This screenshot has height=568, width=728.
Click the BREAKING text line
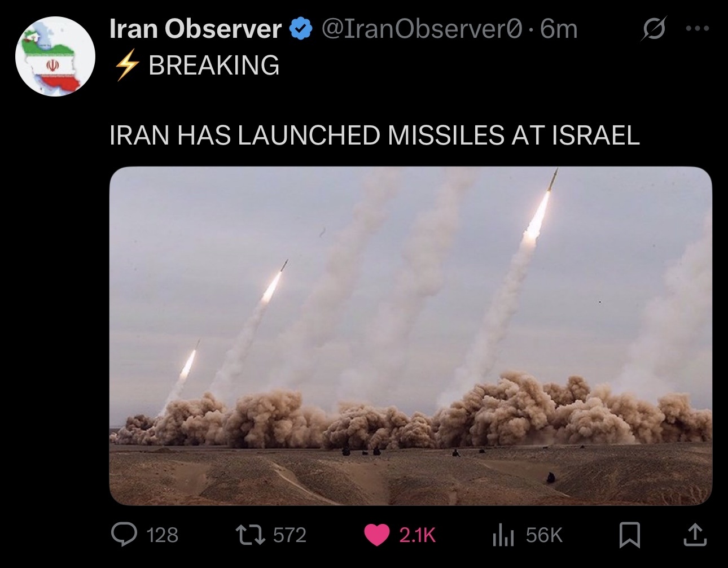214,65
